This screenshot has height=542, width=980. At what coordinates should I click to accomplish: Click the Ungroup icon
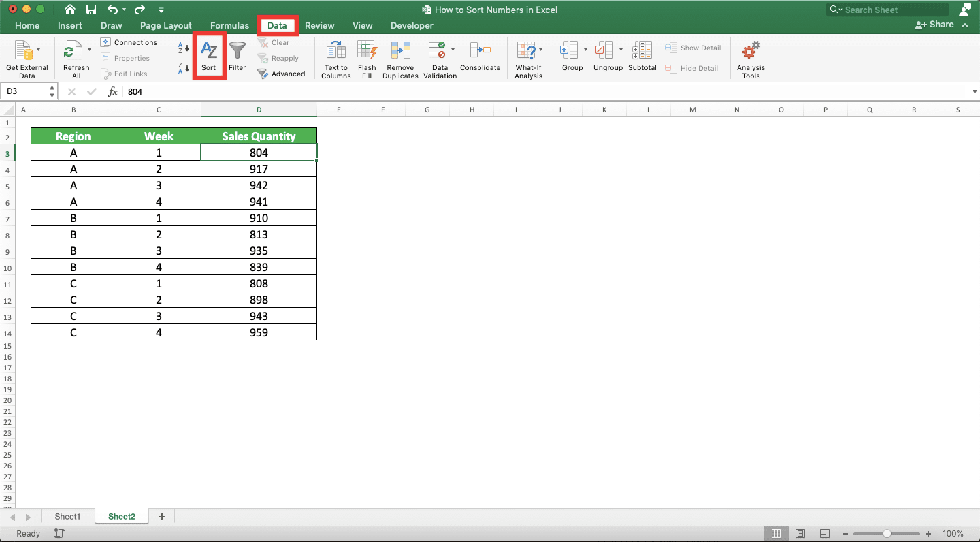pos(604,50)
